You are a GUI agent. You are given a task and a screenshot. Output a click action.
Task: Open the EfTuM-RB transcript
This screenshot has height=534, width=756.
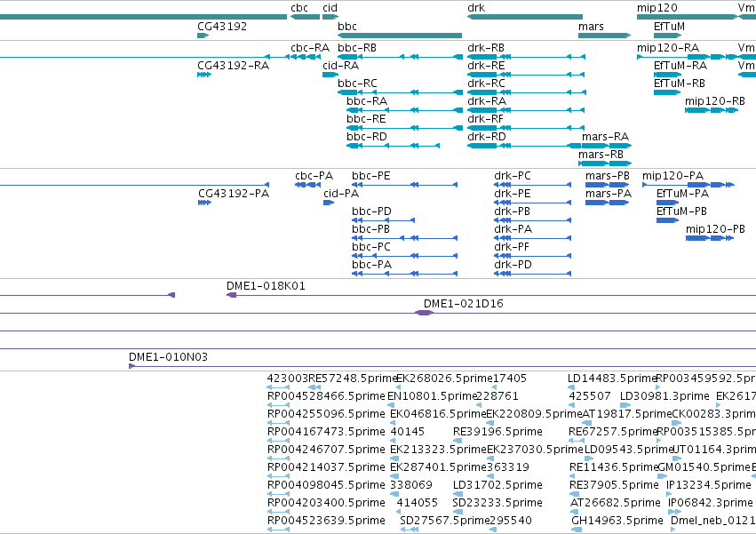680,84
